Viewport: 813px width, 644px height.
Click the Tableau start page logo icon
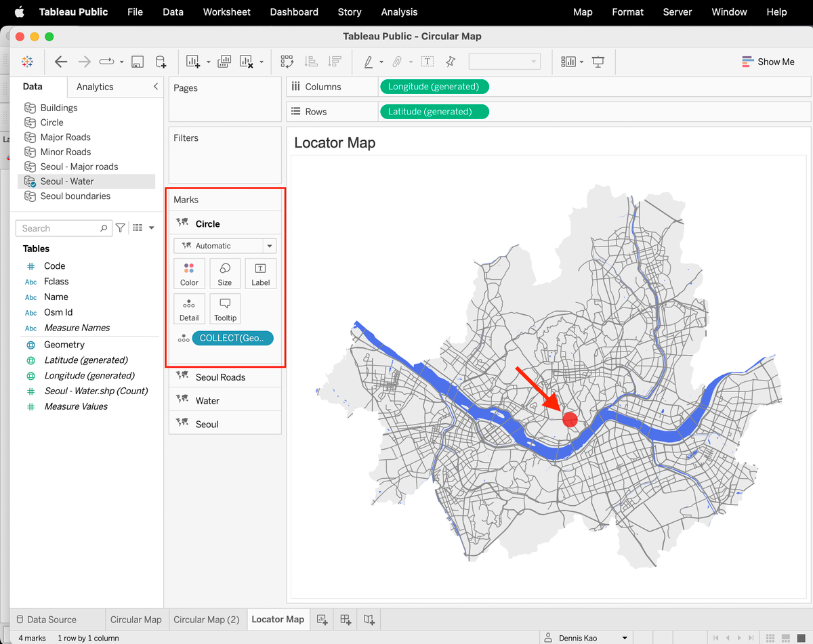27,62
